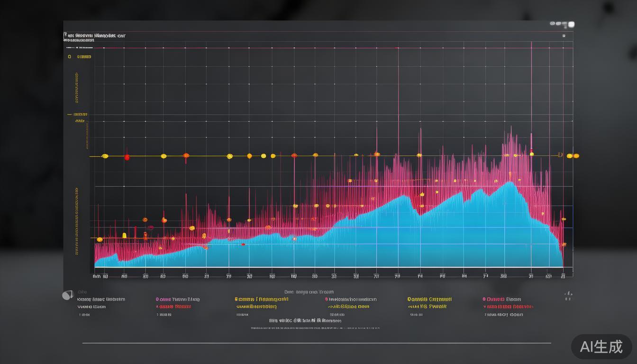Toggle the switch at the window's top-right corner
The height and width of the screenshot is (364, 637).
(563, 24)
